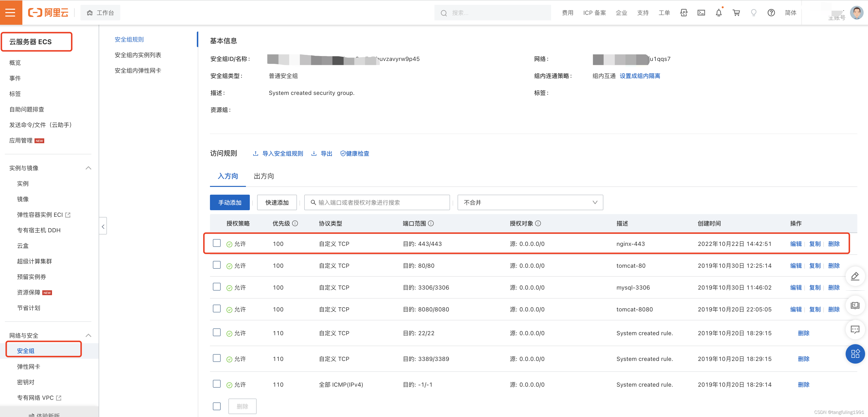Collapse the 网络与安全 section
The width and height of the screenshot is (868, 417).
coord(88,335)
